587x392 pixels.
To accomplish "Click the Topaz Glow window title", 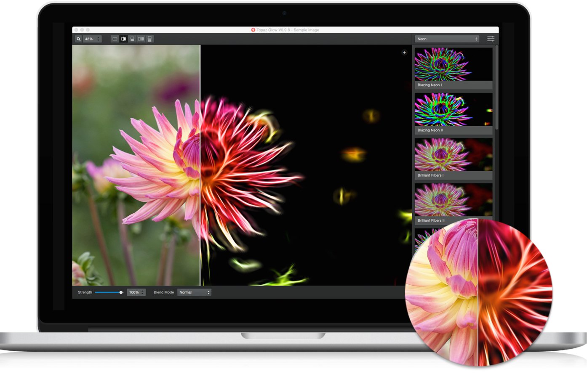I will (288, 30).
